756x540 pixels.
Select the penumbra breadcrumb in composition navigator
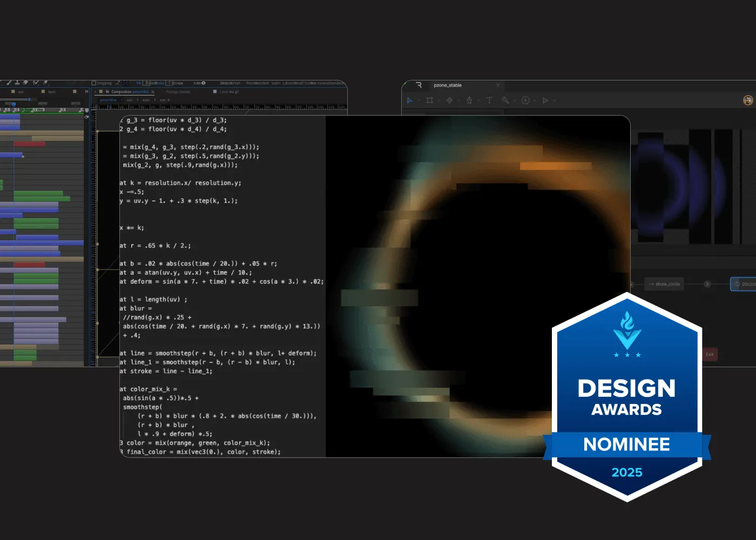tap(108, 100)
